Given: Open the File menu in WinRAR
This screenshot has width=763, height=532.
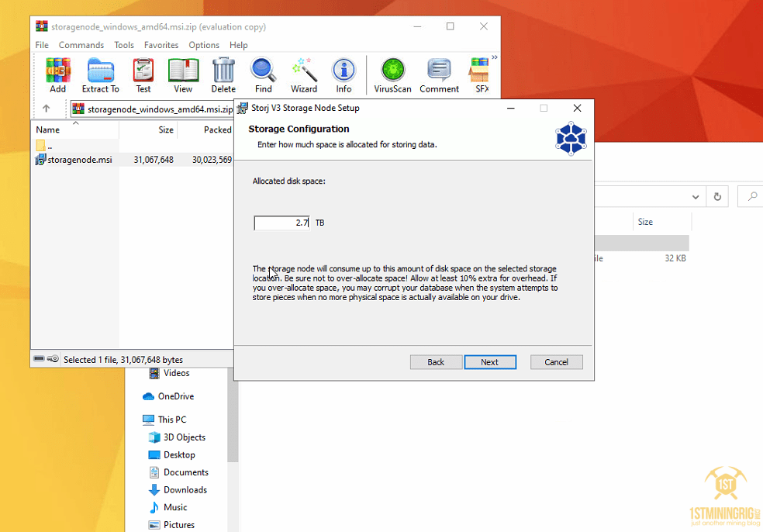Looking at the screenshot, I should (42, 45).
